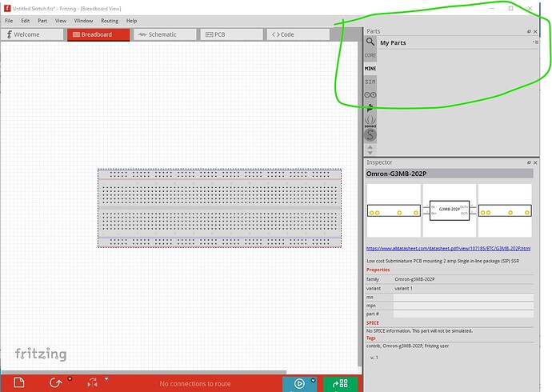
Task: Float the Inspector panel
Action: 529,162
